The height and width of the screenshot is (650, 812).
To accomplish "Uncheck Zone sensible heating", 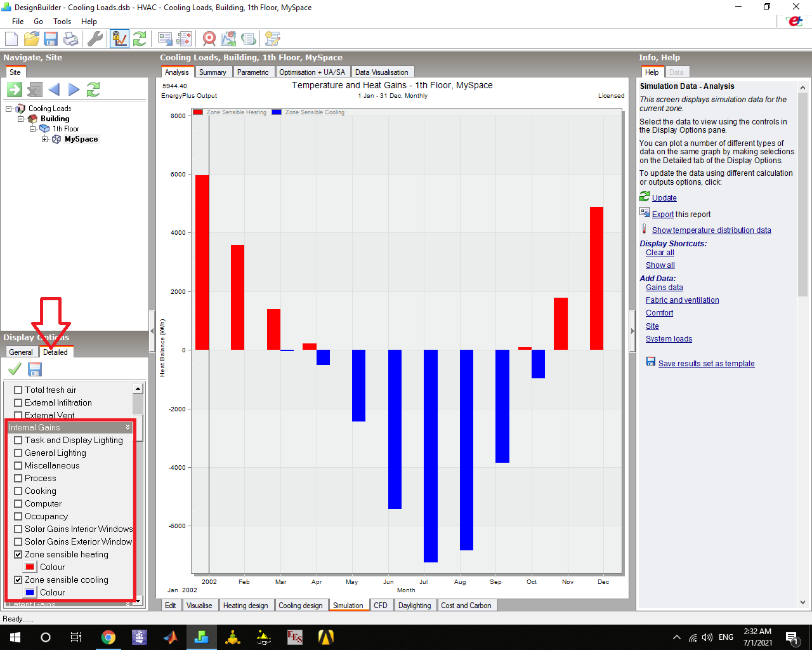I will (x=18, y=554).
